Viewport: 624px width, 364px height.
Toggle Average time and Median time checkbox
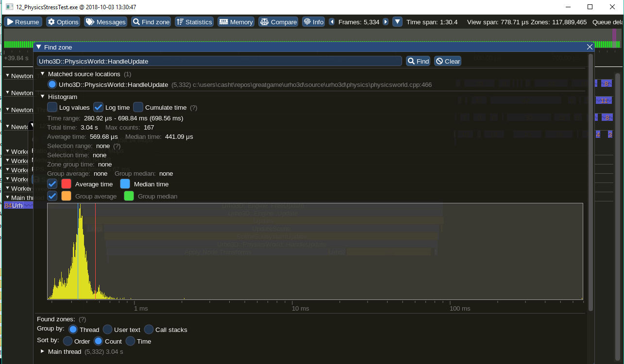point(52,184)
